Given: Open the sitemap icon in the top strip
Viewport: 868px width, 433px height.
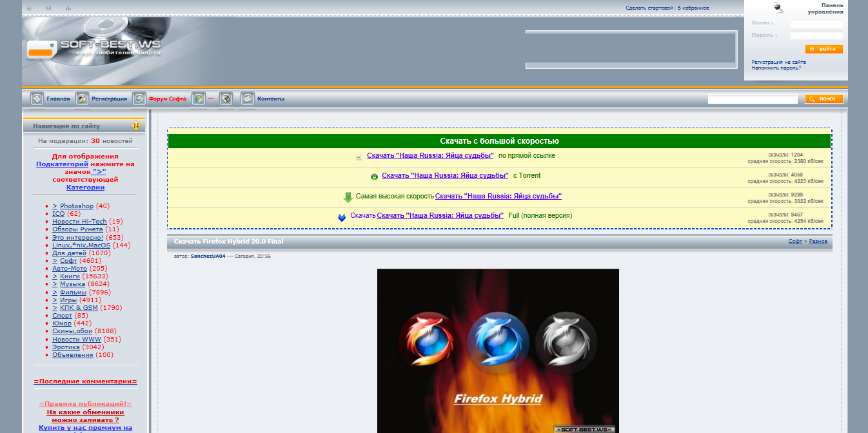Looking at the screenshot, I should [68, 8].
